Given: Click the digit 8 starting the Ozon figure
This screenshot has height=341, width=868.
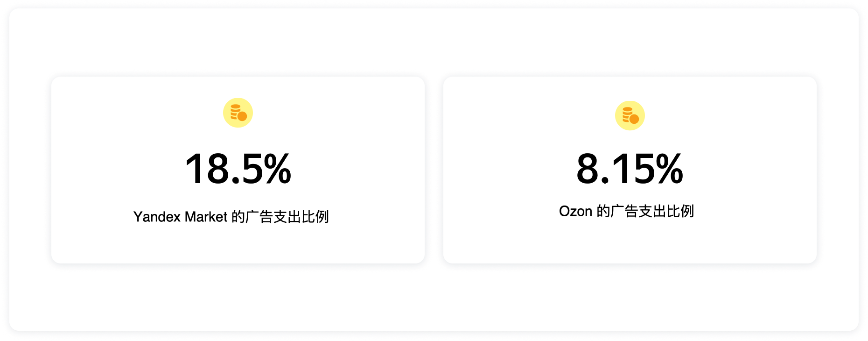Looking at the screenshot, I should pyautogui.click(x=588, y=169).
